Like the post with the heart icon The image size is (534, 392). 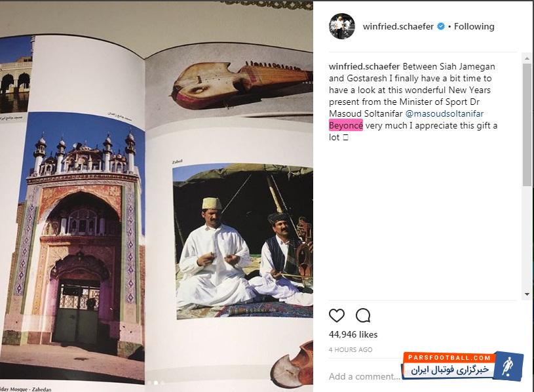337,315
